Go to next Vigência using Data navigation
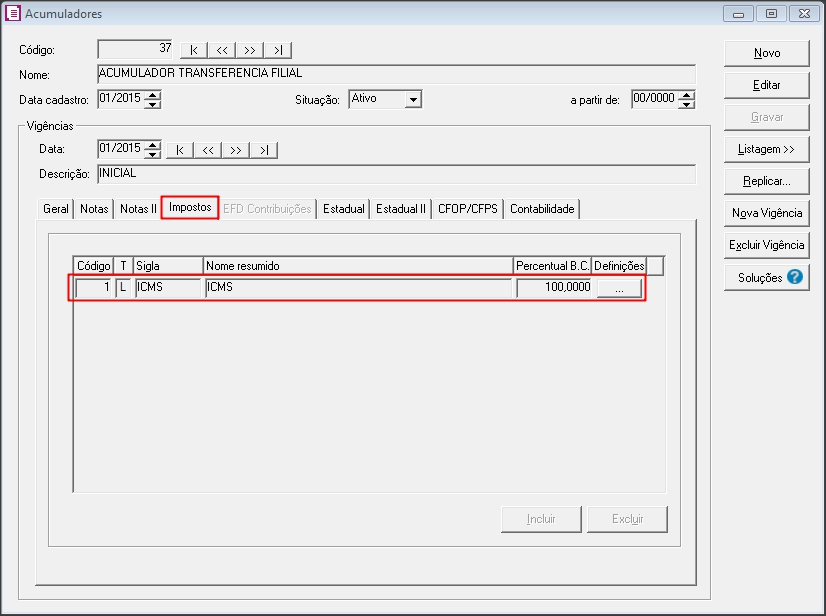826x616 pixels. pyautogui.click(x=236, y=150)
